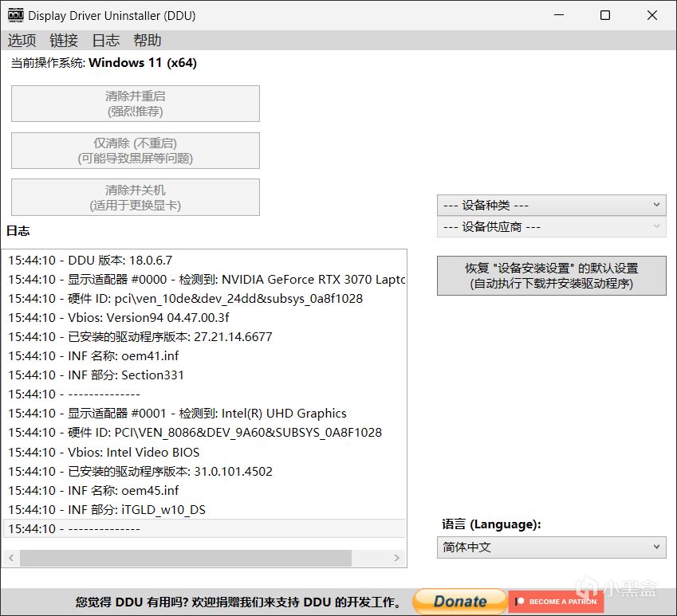This screenshot has width=677, height=616.
Task: Click 清除并关机 (适用于更换显卡) button
Action: pyautogui.click(x=135, y=197)
